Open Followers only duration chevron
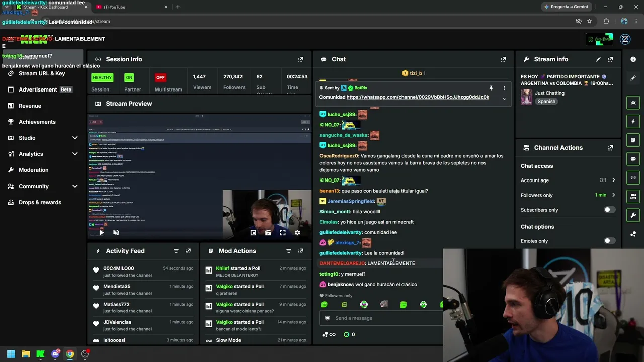Viewport: 644px width, 362px height. click(613, 195)
